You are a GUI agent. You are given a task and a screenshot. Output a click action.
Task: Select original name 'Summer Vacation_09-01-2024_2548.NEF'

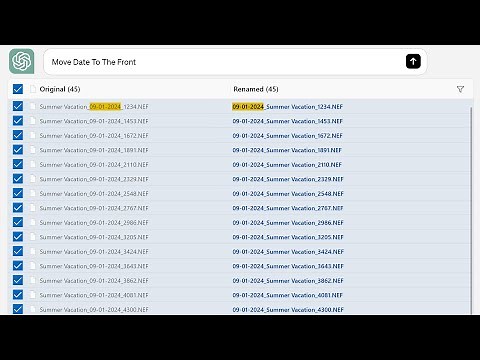94,194
